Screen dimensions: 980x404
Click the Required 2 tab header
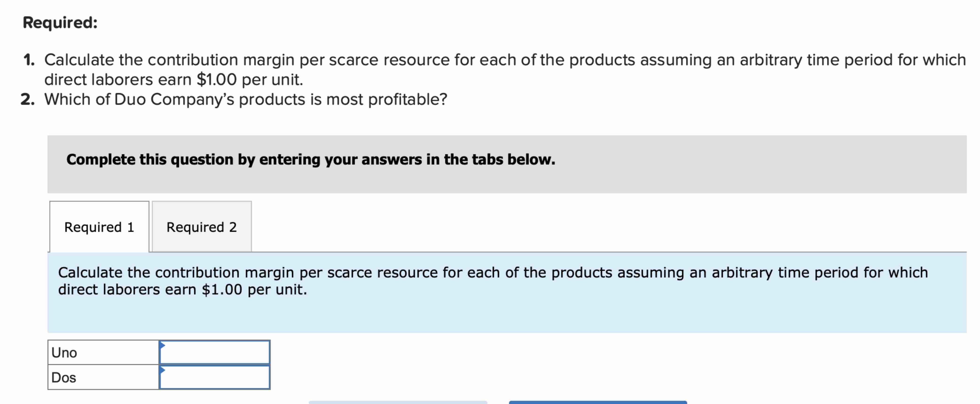(x=202, y=227)
